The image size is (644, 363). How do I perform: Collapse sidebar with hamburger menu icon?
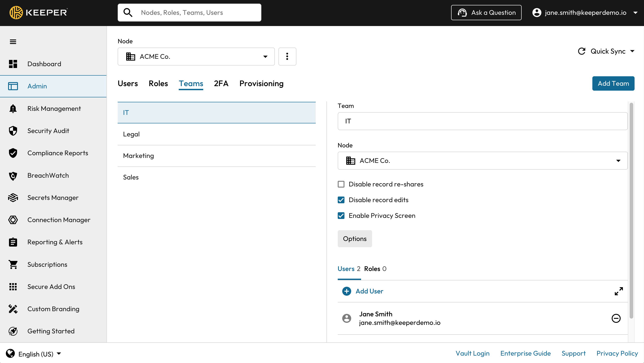point(13,42)
